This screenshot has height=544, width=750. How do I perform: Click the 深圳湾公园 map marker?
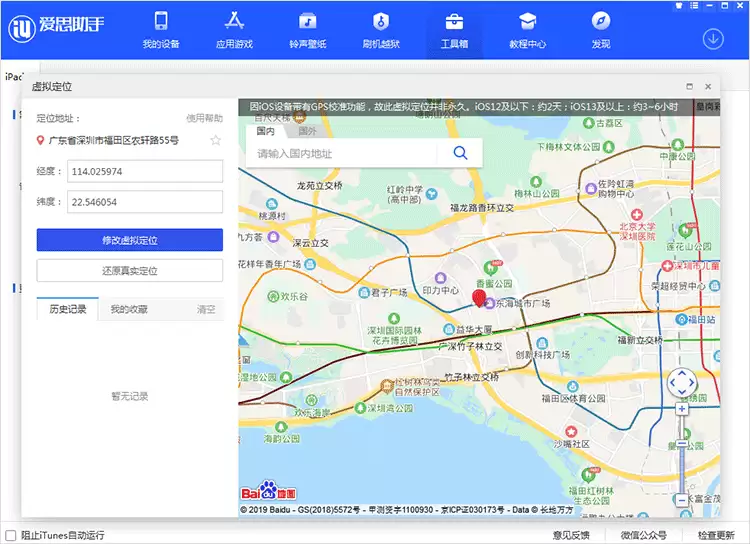coord(360,408)
